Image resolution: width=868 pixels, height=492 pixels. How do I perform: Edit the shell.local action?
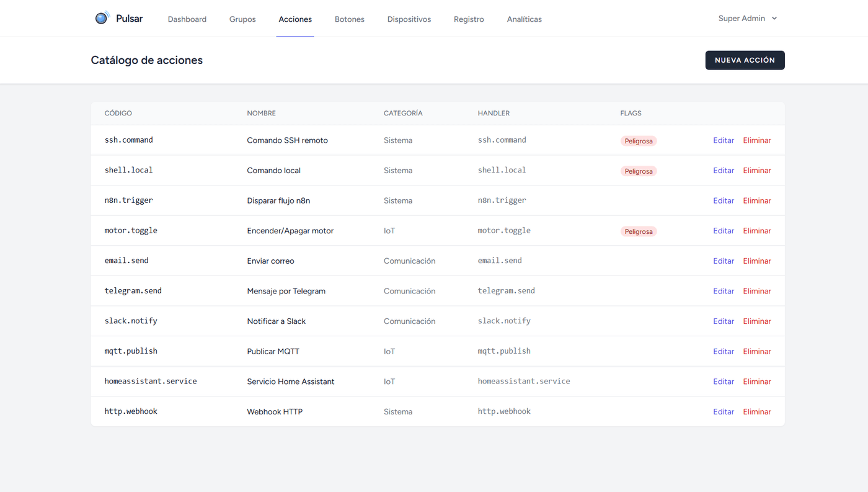click(x=724, y=171)
